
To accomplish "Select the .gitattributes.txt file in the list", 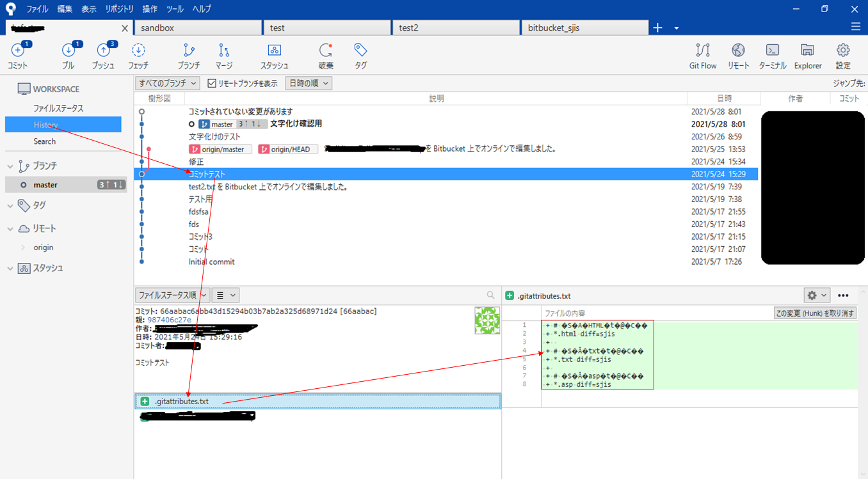I will click(x=317, y=401).
